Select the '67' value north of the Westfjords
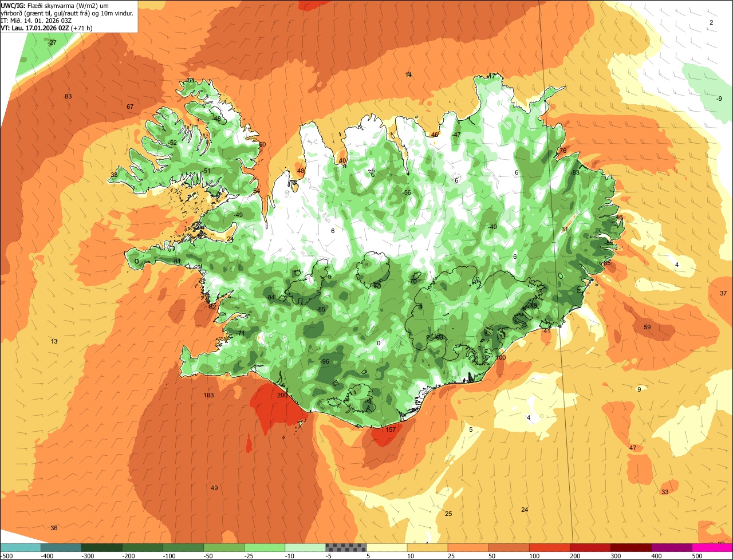The height and width of the screenshot is (560, 733). (130, 107)
